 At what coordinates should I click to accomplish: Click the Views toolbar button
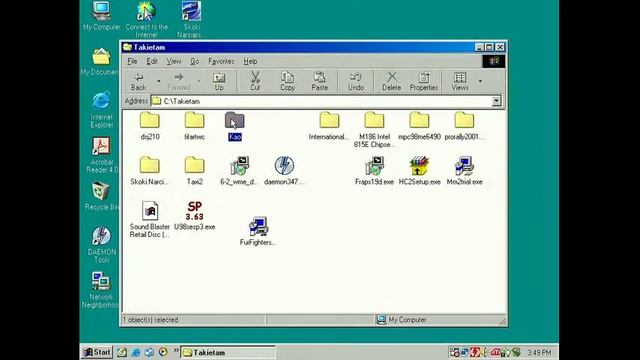[x=460, y=81]
